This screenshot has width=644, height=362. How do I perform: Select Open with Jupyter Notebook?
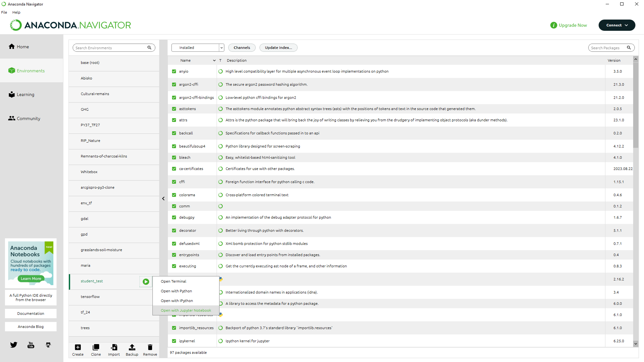pyautogui.click(x=186, y=310)
